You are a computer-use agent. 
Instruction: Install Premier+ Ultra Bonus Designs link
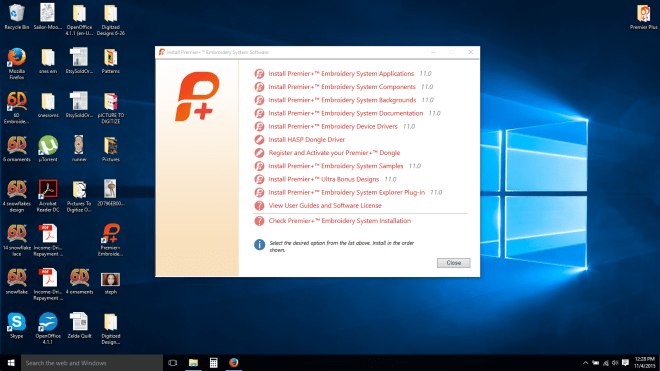click(324, 179)
